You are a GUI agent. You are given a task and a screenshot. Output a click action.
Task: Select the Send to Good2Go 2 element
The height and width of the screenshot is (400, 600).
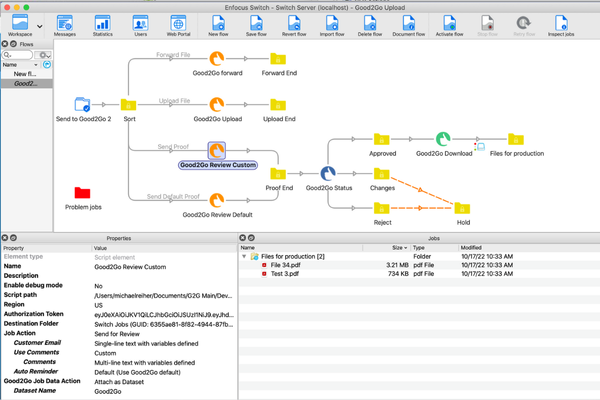click(82, 104)
